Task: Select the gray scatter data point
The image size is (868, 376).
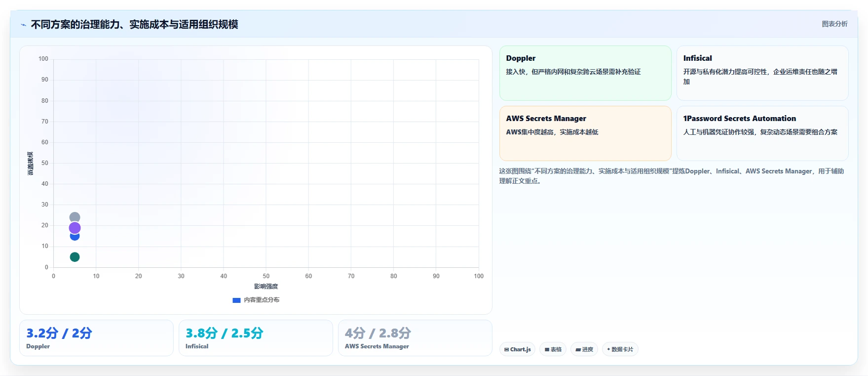Action: (75, 217)
